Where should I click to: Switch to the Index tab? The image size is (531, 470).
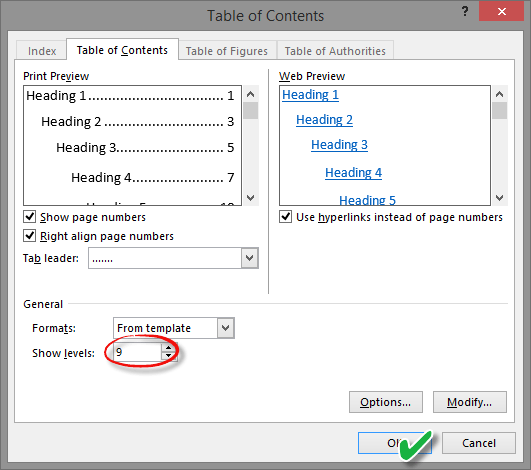click(42, 51)
